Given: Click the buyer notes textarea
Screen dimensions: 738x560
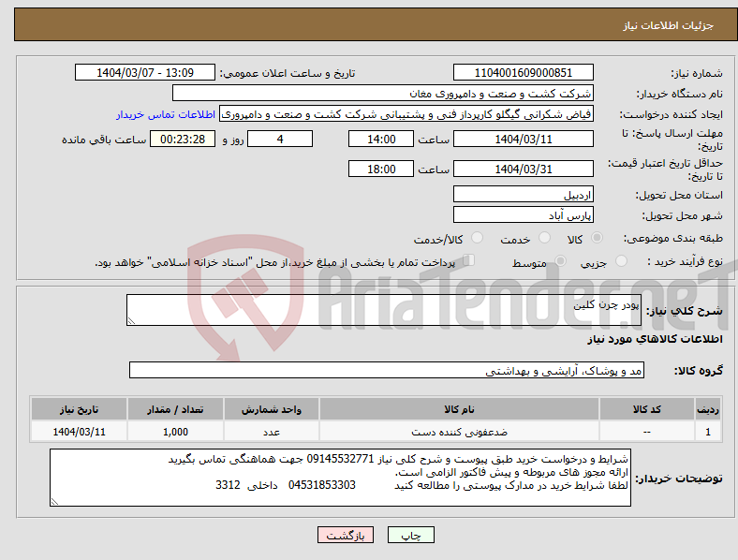Looking at the screenshot, I should pyautogui.click(x=340, y=478).
